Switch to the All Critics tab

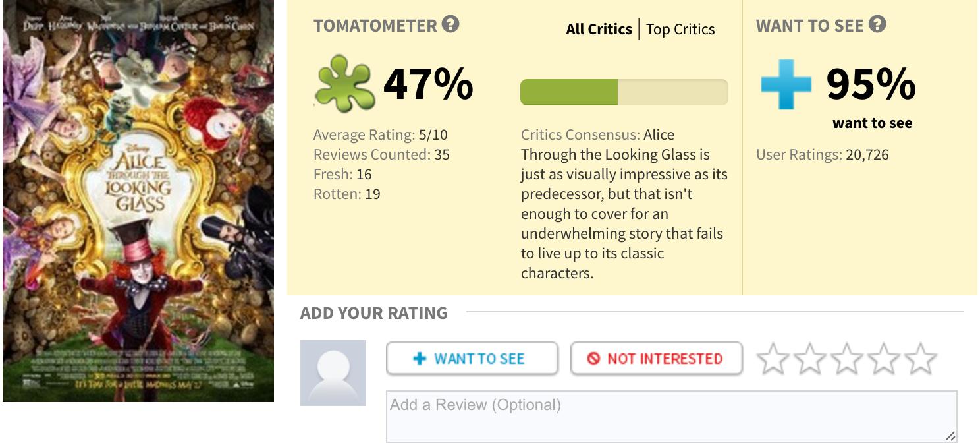tap(599, 30)
